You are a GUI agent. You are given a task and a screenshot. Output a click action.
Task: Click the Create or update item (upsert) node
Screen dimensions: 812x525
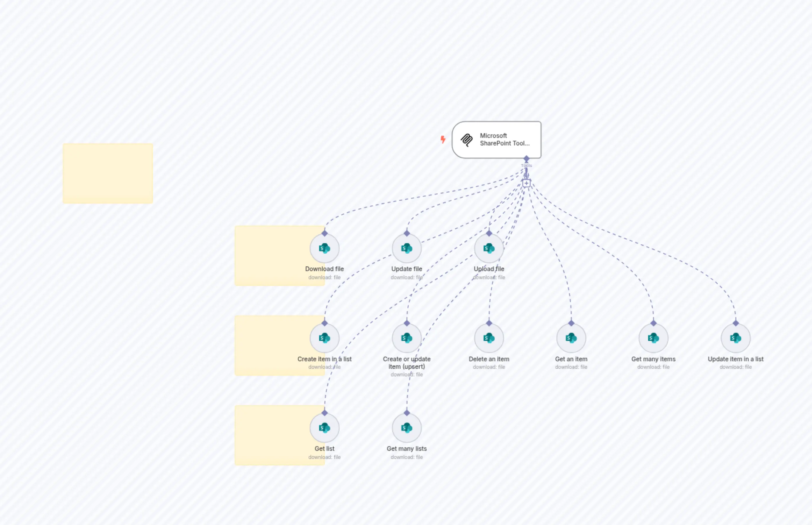[x=406, y=338]
